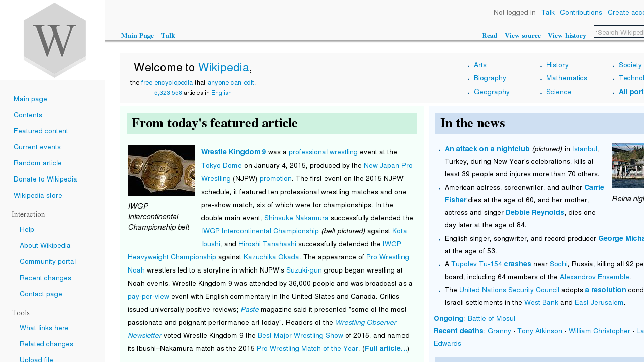The height and width of the screenshot is (362, 644).
Task: Open the Recent deaths link
Action: 458,332
